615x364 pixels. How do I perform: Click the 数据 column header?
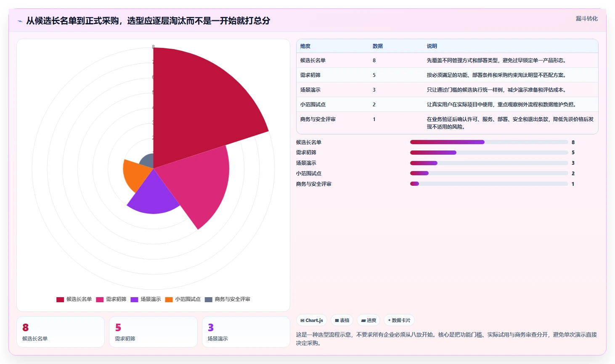tap(378, 46)
